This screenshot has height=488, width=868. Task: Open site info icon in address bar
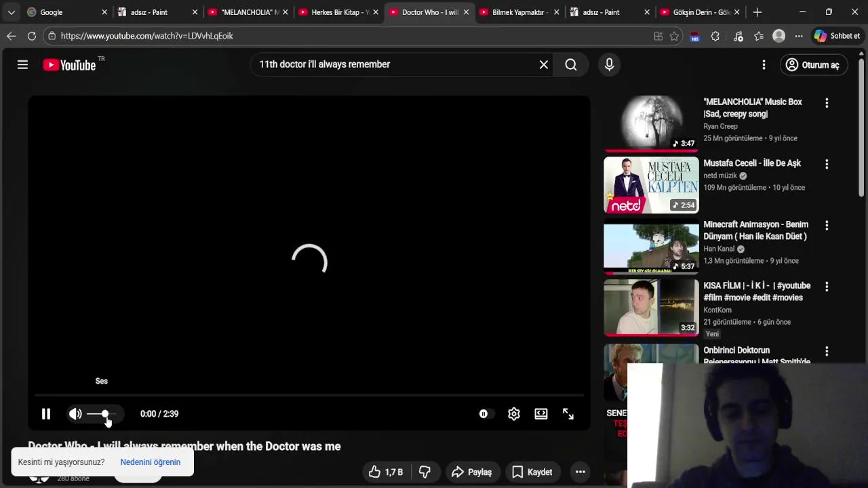pos(52,36)
